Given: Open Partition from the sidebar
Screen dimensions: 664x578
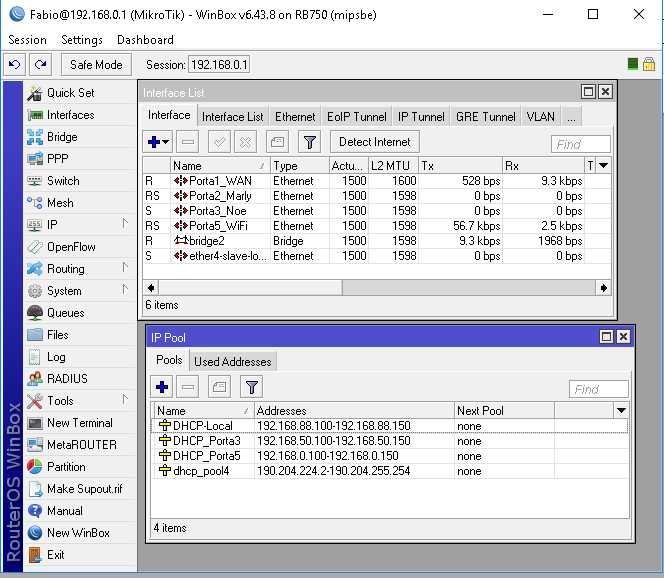Looking at the screenshot, I should 80,467.
